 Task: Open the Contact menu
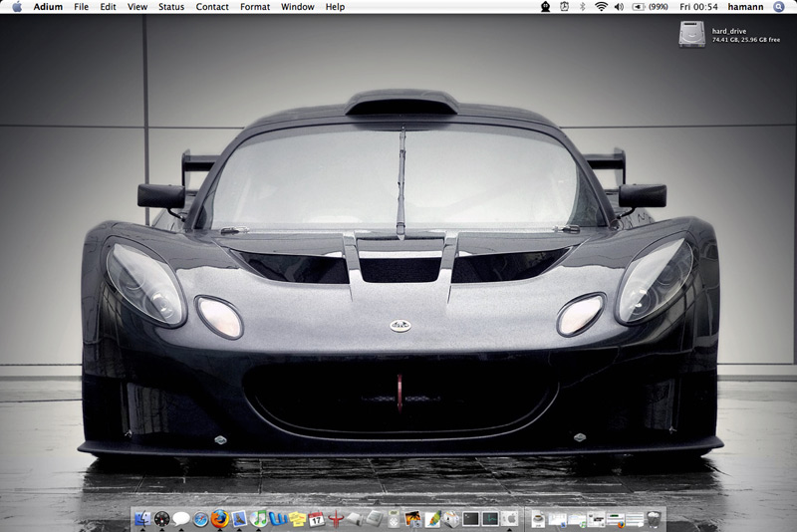coord(212,7)
